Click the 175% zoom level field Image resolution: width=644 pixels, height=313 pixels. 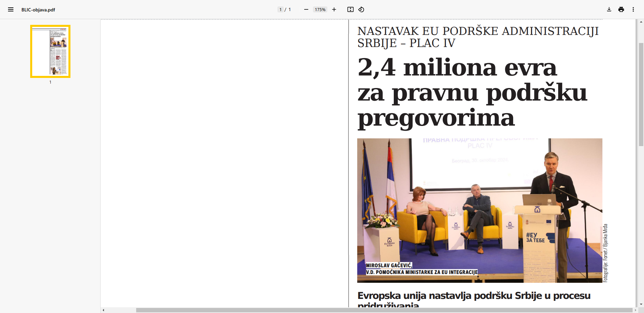[x=320, y=9]
